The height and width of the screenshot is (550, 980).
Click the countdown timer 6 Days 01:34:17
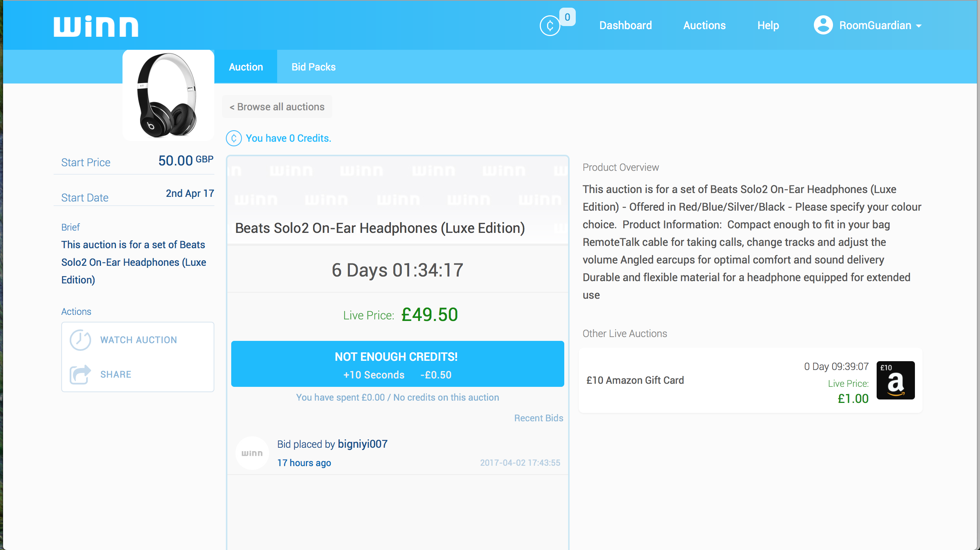397,270
